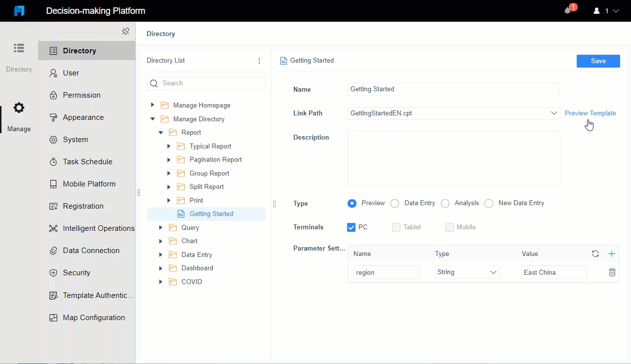Open Task Schedule menu
The height and width of the screenshot is (364, 631).
pos(86,161)
